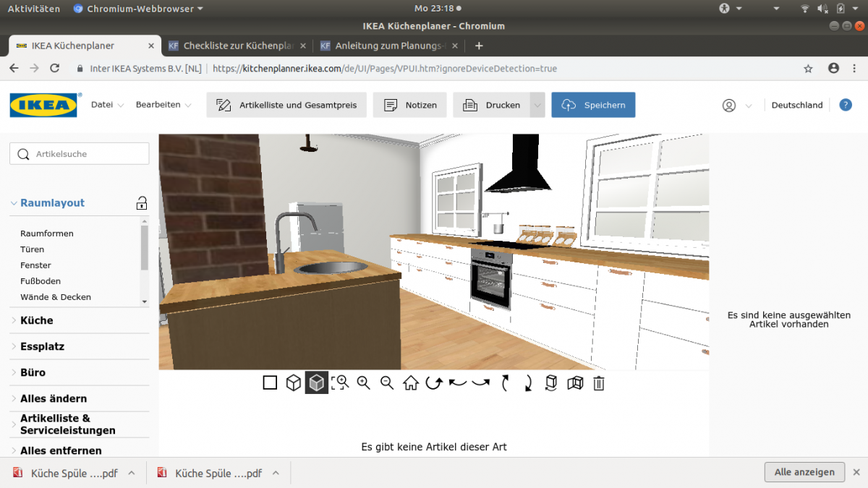The image size is (868, 488).
Task: Delete item with trash can icon
Action: click(599, 383)
